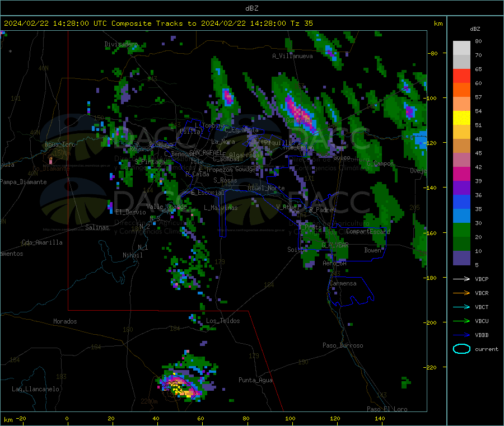Click the Morados map label
This screenshot has width=504, height=426.
click(x=65, y=321)
